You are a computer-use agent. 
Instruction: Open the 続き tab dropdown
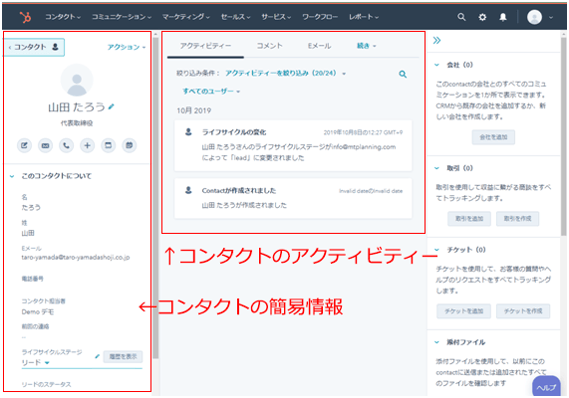(367, 46)
